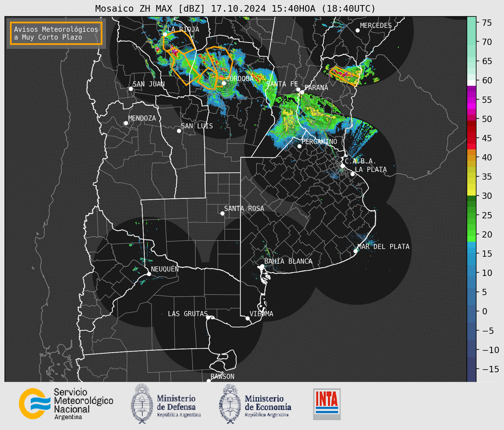The width and height of the screenshot is (504, 430).
Task: Click the Santa Fe label
Action: coord(282,84)
